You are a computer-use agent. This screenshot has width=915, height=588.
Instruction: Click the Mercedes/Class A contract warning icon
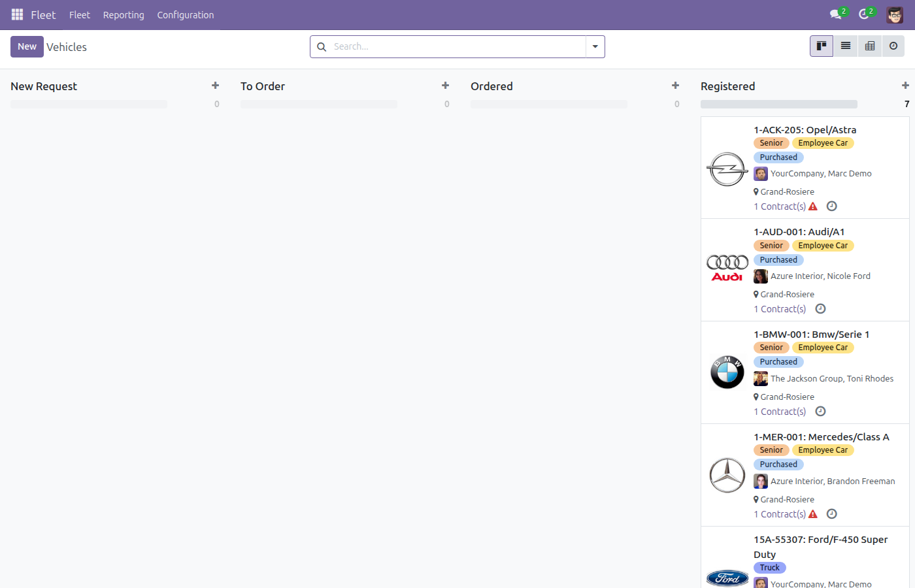[x=813, y=514]
